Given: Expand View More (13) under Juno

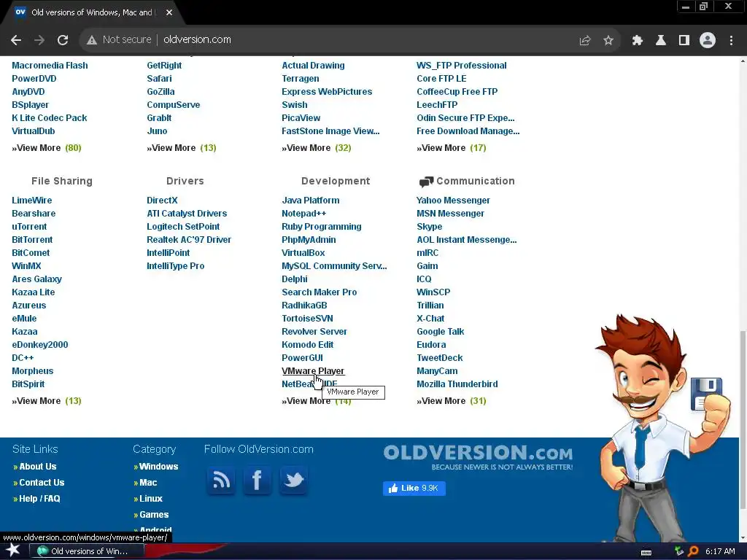Looking at the screenshot, I should click(182, 148).
